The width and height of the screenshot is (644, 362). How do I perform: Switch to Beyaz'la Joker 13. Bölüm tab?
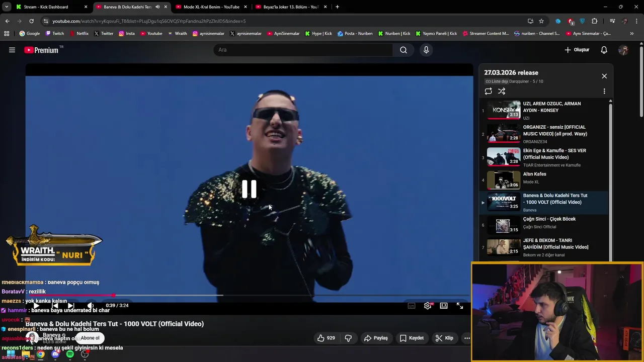pos(291,7)
